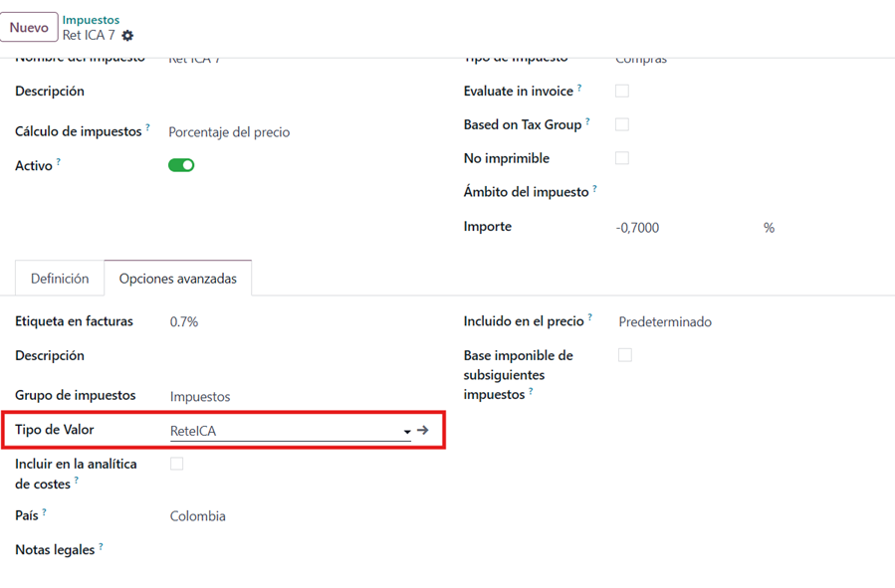Viewport: 895px width, 588px height.
Task: Check the Evaluate in invoice checkbox
Action: tap(622, 91)
